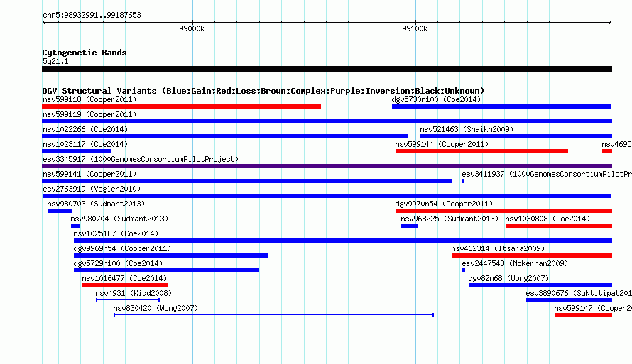The height and width of the screenshot is (364, 632).
Task: Select the blue dgv5730n100 gain bar
Action: point(502,106)
